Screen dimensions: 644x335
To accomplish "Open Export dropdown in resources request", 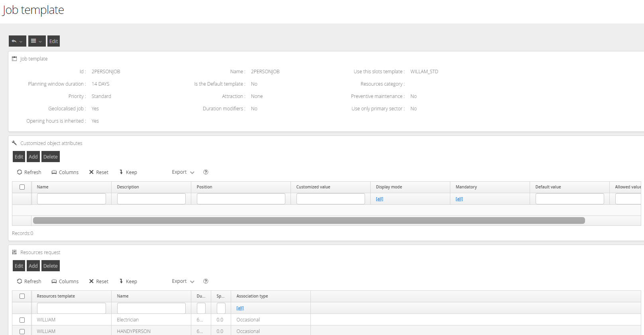I will coord(183,281).
